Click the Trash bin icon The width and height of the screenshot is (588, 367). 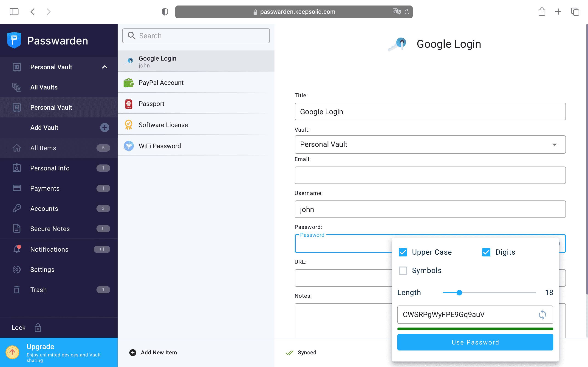(17, 289)
